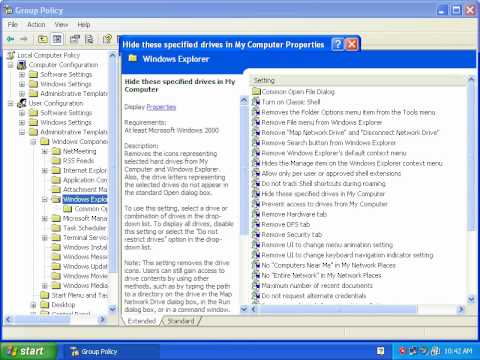Click the system clock showing 10:42 AM
This screenshot has width=480, height=360.
coord(458,351)
